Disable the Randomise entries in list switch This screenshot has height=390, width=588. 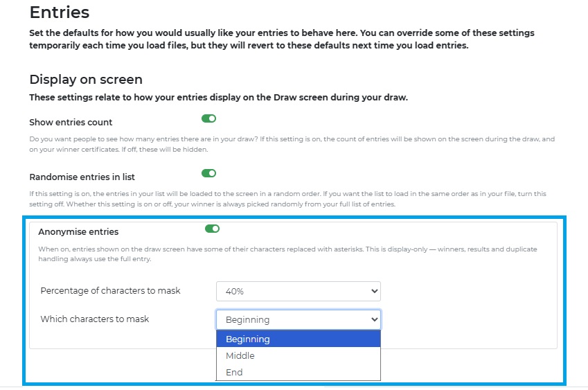208,173
